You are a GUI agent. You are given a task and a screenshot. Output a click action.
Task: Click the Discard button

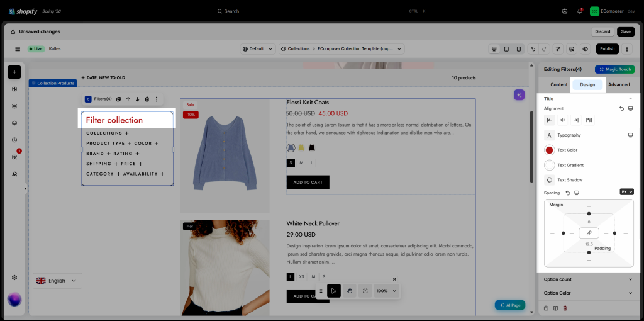[x=602, y=31]
